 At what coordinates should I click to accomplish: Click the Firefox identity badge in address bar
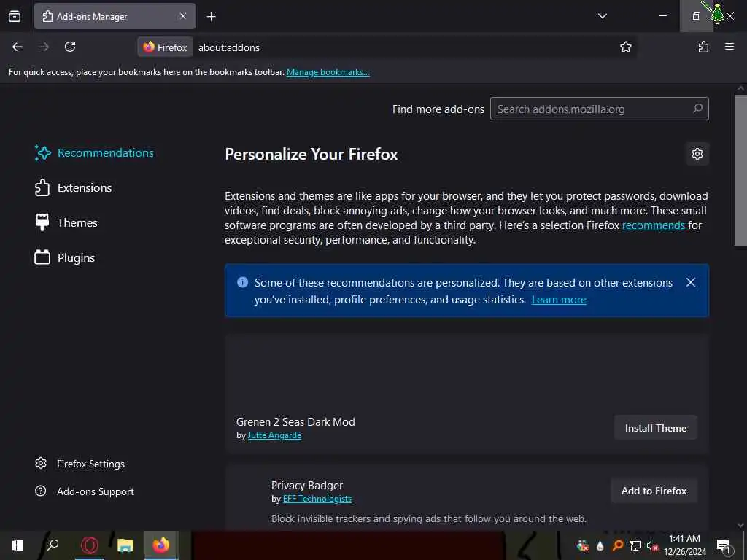coord(166,47)
